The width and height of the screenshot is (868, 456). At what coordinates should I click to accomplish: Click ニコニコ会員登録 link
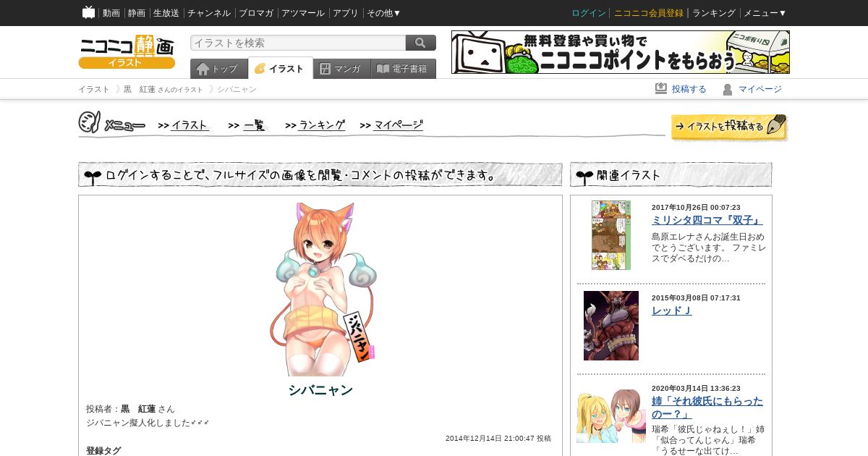649,13
